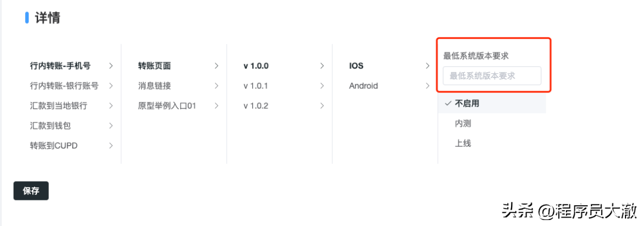Choose the 上线 status option
The image size is (644, 226).
(x=492, y=143)
